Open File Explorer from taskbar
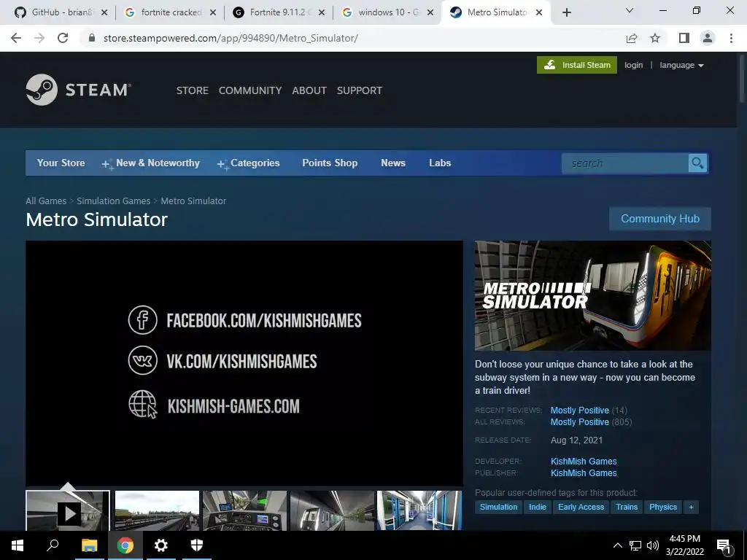The height and width of the screenshot is (560, 747). pyautogui.click(x=89, y=545)
